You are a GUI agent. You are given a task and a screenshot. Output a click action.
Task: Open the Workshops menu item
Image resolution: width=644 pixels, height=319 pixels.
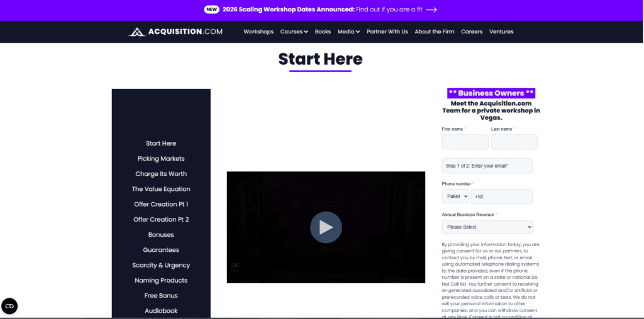[258, 31]
